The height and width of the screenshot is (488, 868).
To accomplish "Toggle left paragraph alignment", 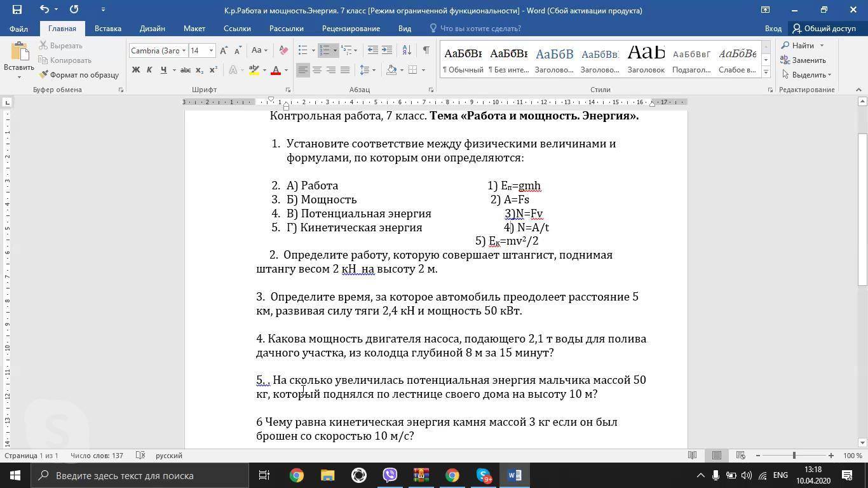I will (x=303, y=70).
